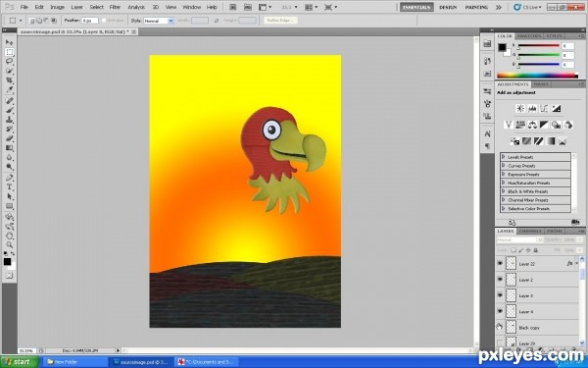Select the Design workspace button
The width and height of the screenshot is (588, 368).
click(448, 7)
